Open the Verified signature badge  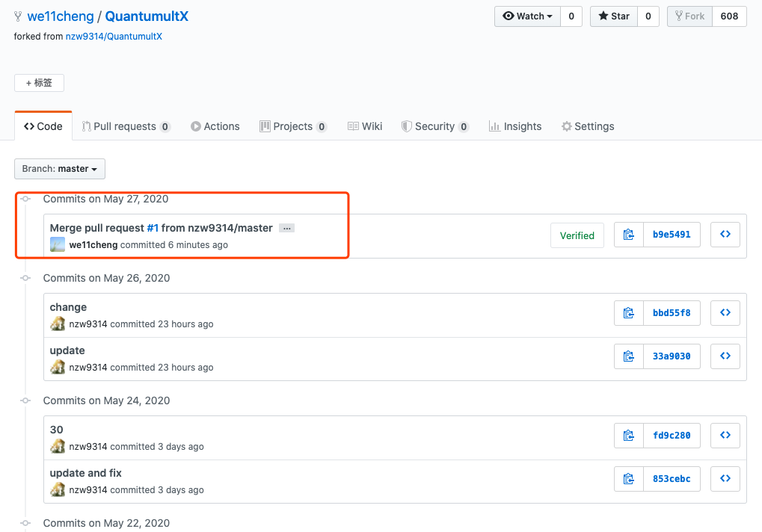(x=577, y=235)
